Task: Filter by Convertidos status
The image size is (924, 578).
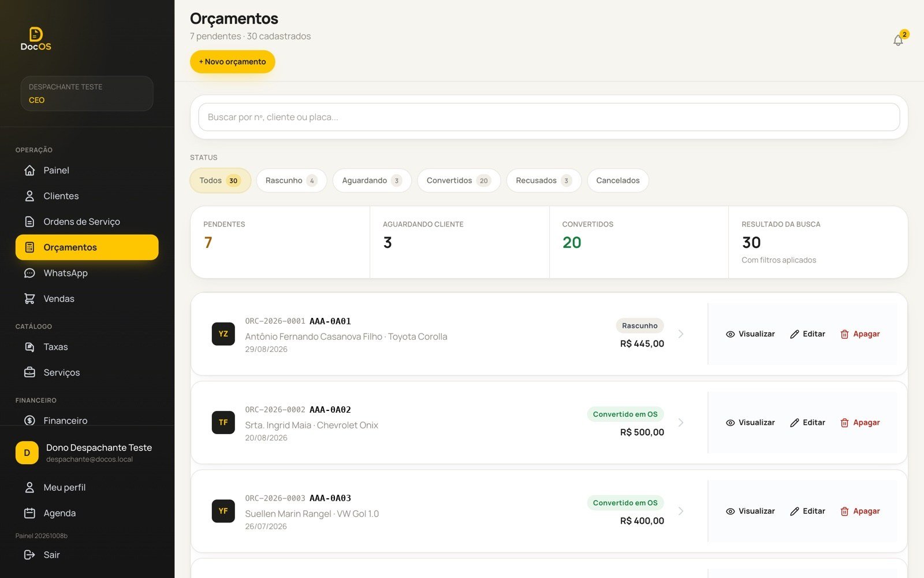Action: tap(459, 180)
